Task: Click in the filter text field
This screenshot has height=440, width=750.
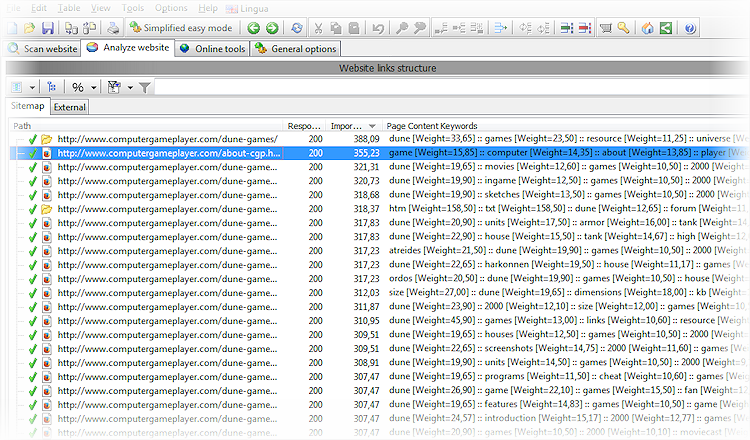Action: 450,88
